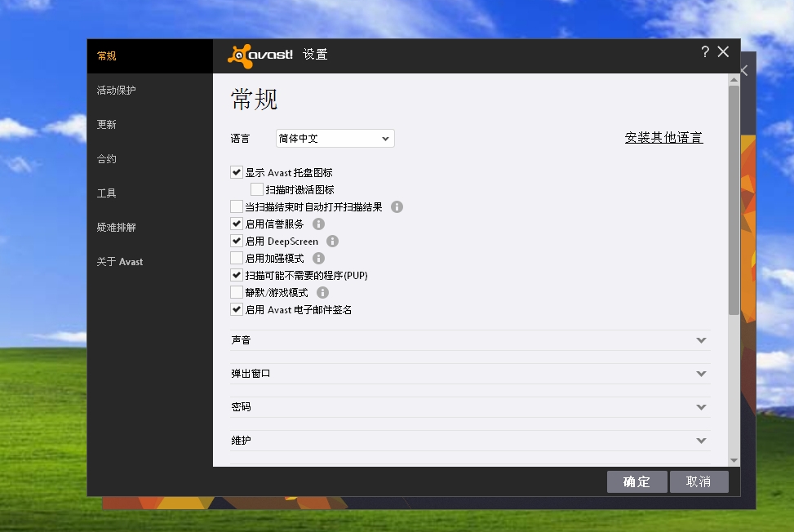
Task: Click the 安装其他语言 link
Action: [x=663, y=138]
